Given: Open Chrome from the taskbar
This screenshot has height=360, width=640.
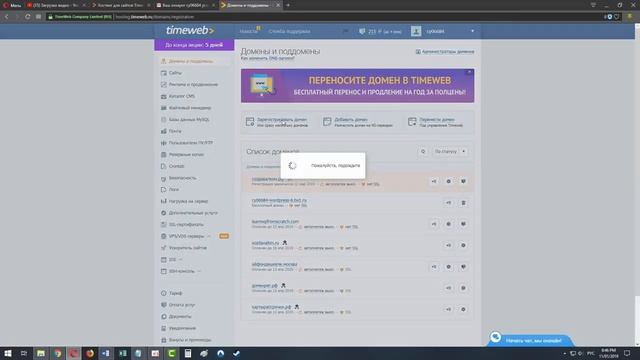Looking at the screenshot, I should coord(58,353).
